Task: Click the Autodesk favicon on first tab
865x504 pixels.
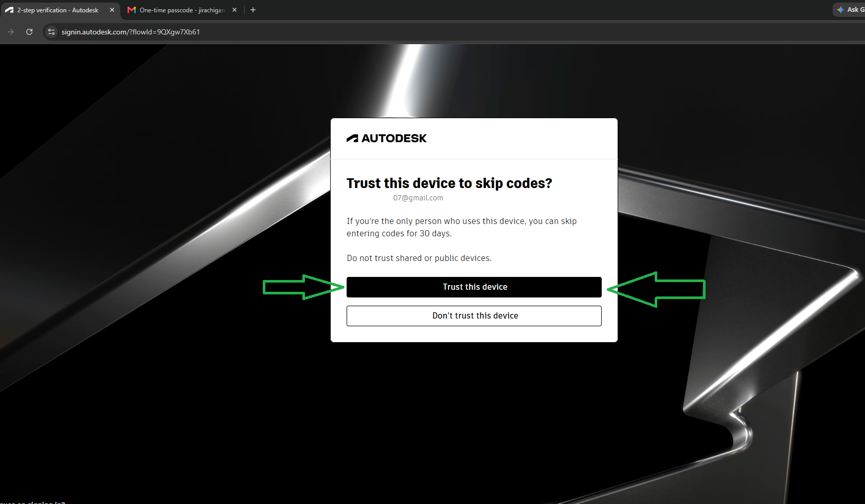Action: (x=9, y=10)
